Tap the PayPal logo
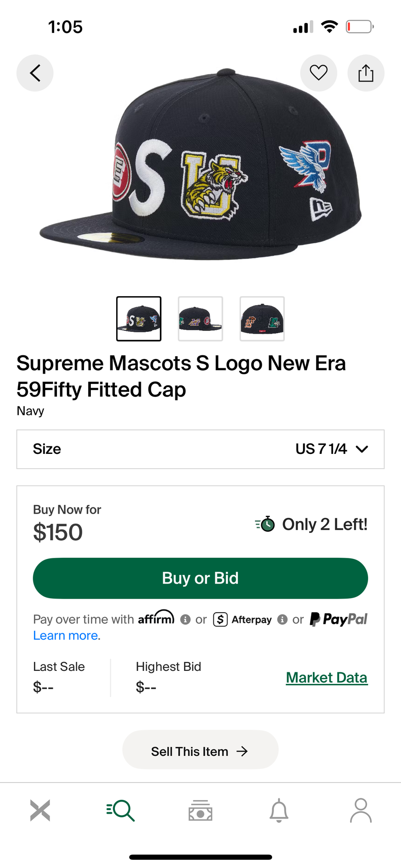This screenshot has width=401, height=868. click(339, 619)
